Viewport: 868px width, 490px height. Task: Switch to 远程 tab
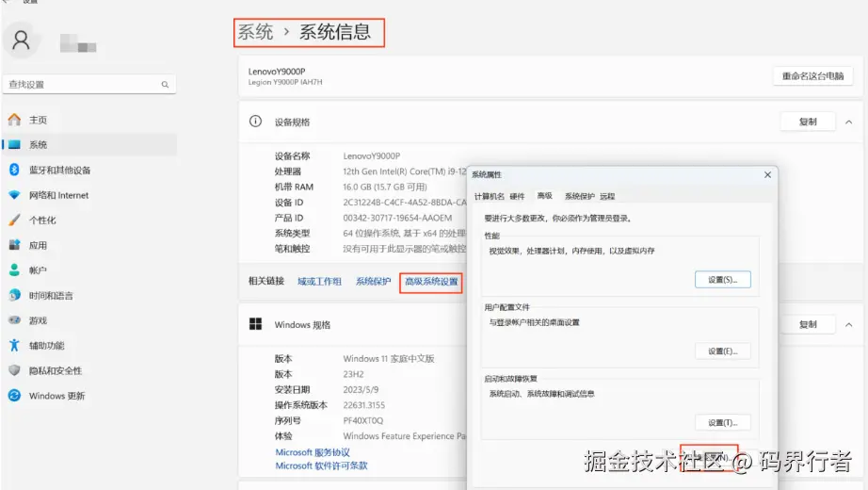tap(607, 196)
